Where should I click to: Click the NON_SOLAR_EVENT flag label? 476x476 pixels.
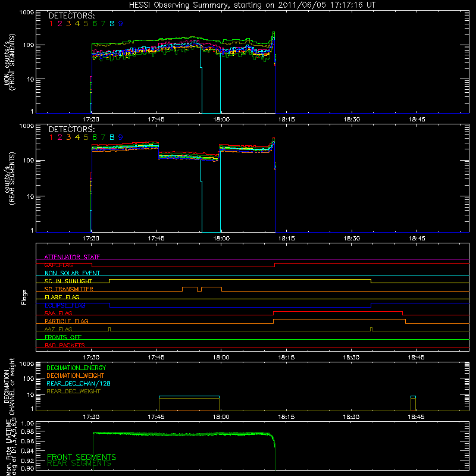(x=72, y=273)
